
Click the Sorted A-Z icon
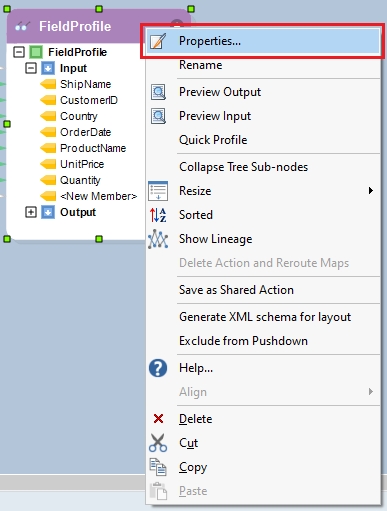[158, 215]
